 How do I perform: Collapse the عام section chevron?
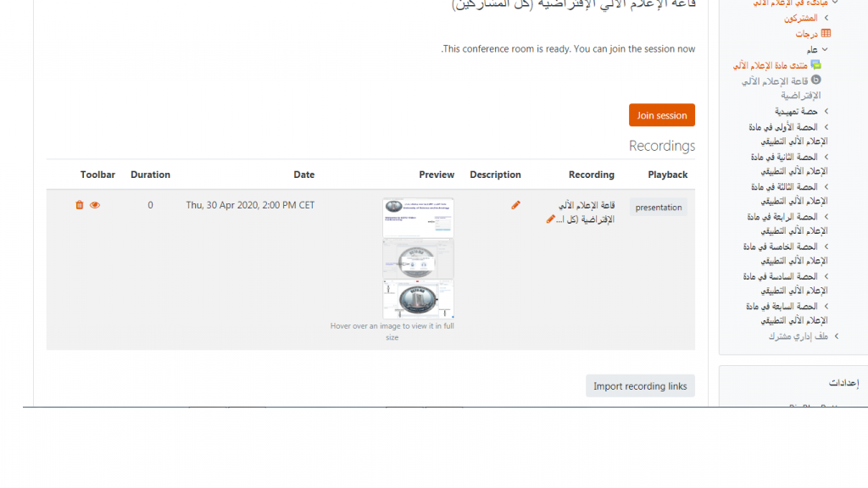[x=825, y=49]
